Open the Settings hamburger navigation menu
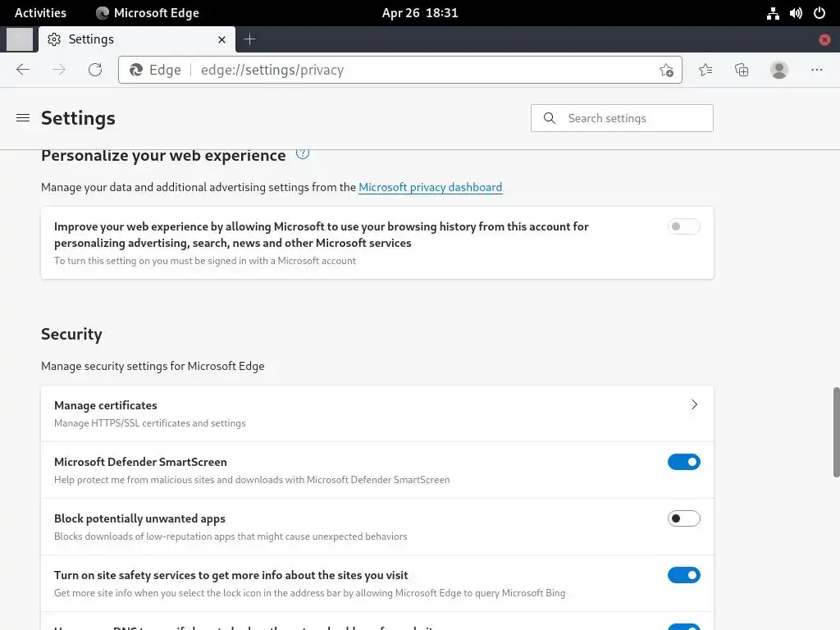 coord(23,118)
